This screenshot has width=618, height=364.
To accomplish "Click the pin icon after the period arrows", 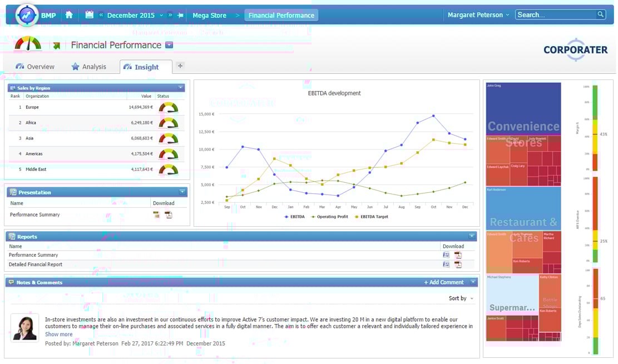I will click(x=180, y=14).
